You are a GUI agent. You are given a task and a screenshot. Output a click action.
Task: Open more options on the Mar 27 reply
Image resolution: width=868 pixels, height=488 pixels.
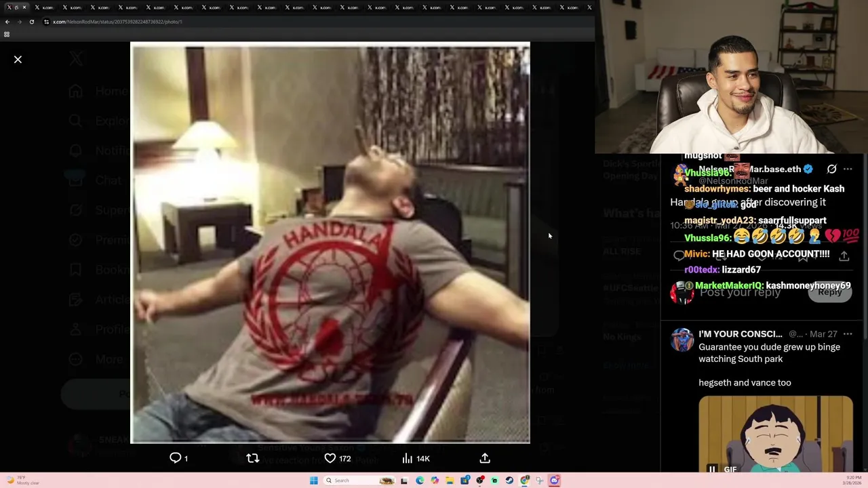tap(848, 334)
